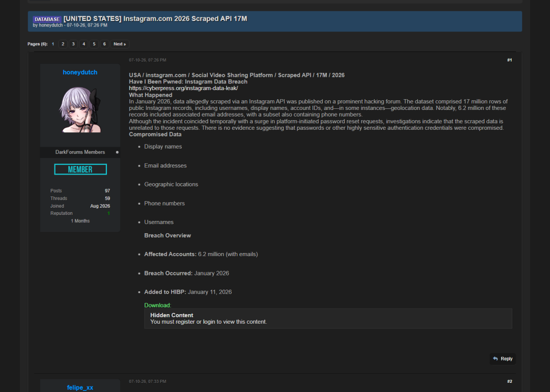Visit felipe_xx's user profile
The height and width of the screenshot is (392, 550).
click(x=80, y=387)
